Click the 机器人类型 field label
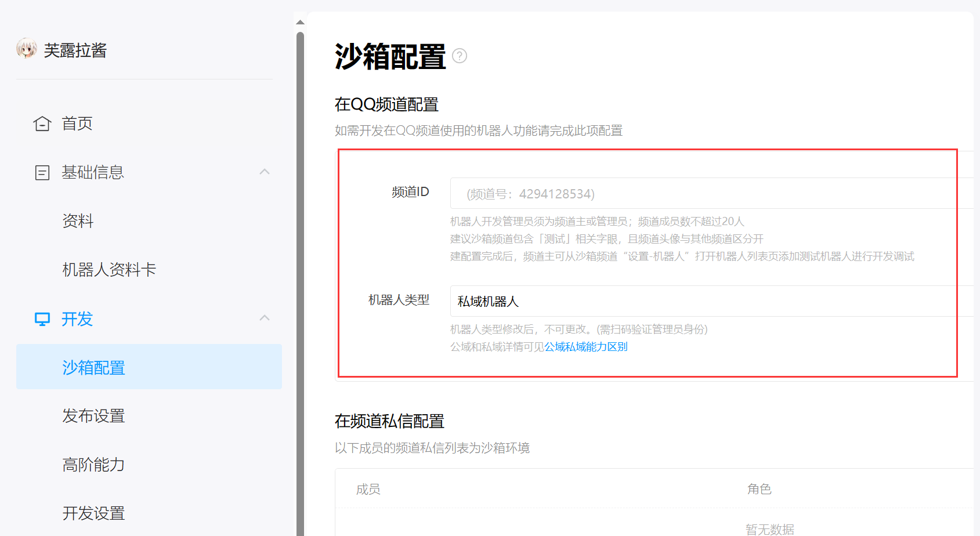The image size is (980, 536). click(x=399, y=300)
